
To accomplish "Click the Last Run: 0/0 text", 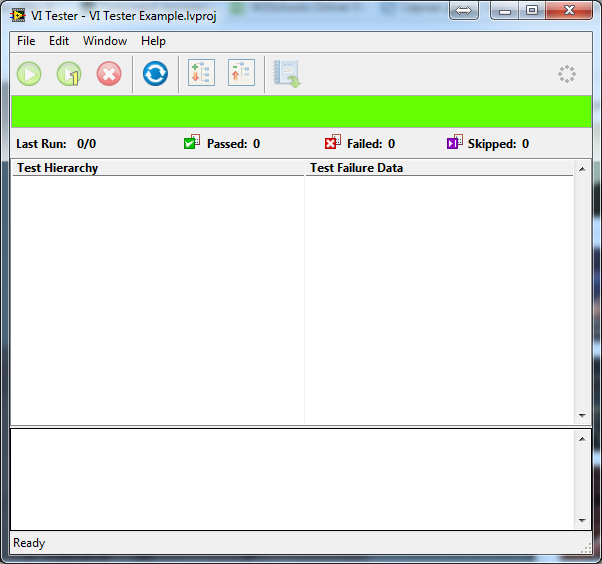I will tap(56, 144).
